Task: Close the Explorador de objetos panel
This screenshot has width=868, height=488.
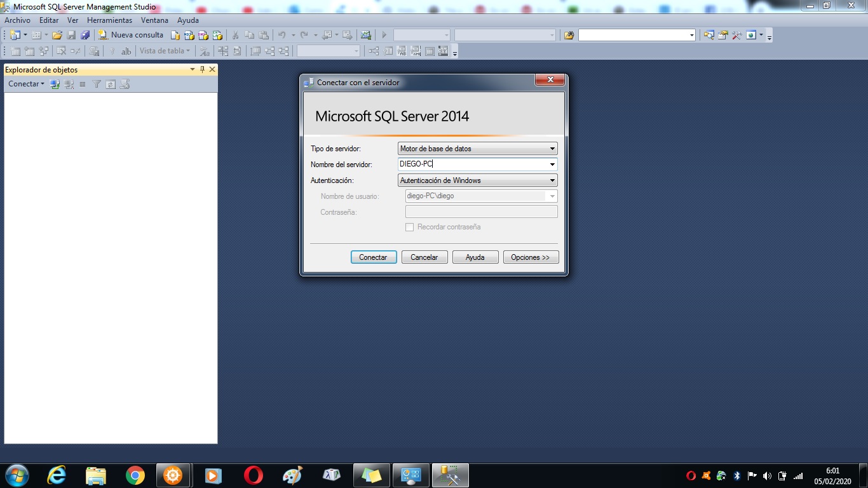Action: 212,70
